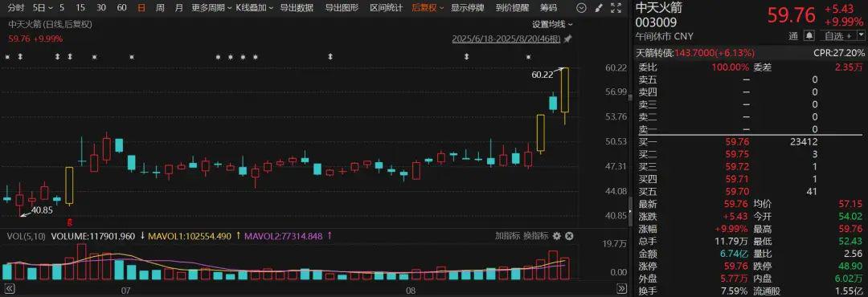This screenshot has width=868, height=297.
Task: Click the circled down-arrow icon
Action: pos(581,8)
